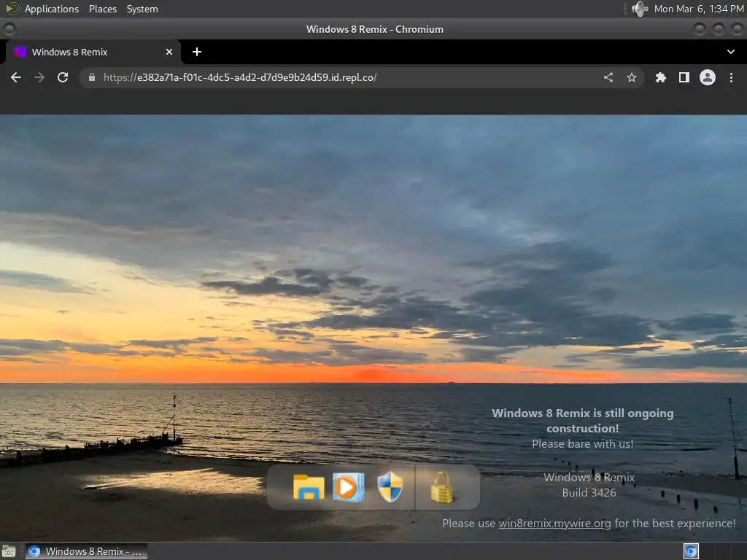This screenshot has width=747, height=560.
Task: Open the System menu
Action: point(142,9)
